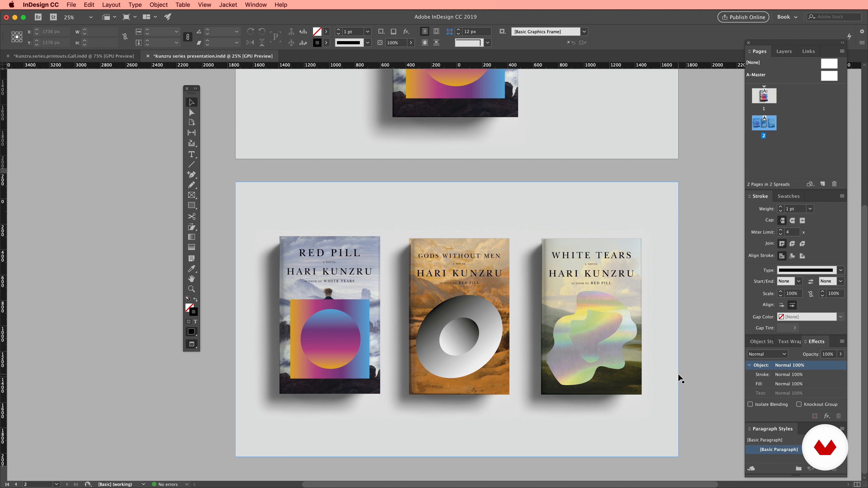Select the Scissors tool

click(x=191, y=217)
